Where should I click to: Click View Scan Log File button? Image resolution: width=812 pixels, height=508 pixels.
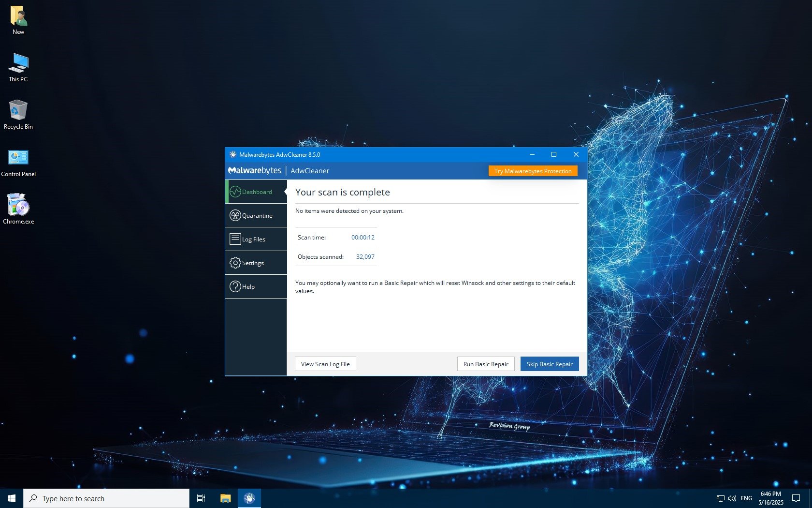325,364
